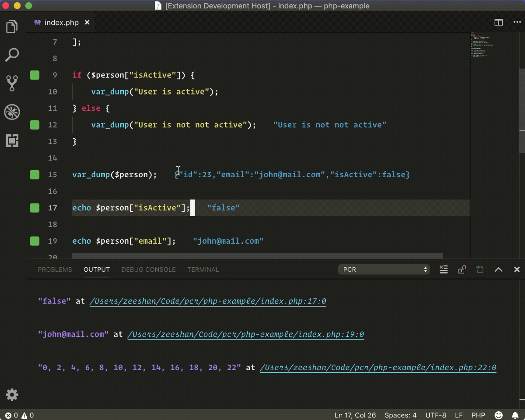Switch to the PROBLEMS panel tab
The width and height of the screenshot is (525, 420).
pos(55,269)
